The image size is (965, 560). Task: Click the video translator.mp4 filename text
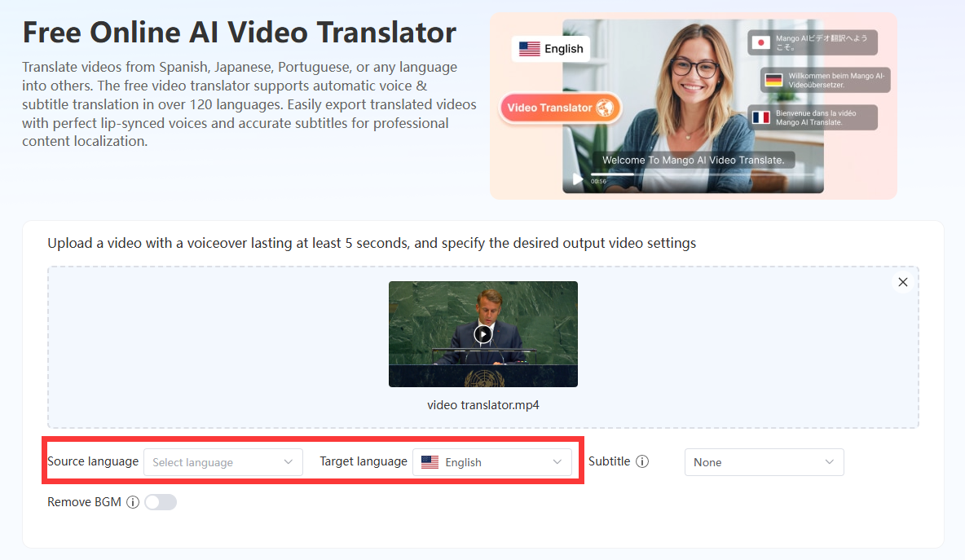tap(482, 404)
